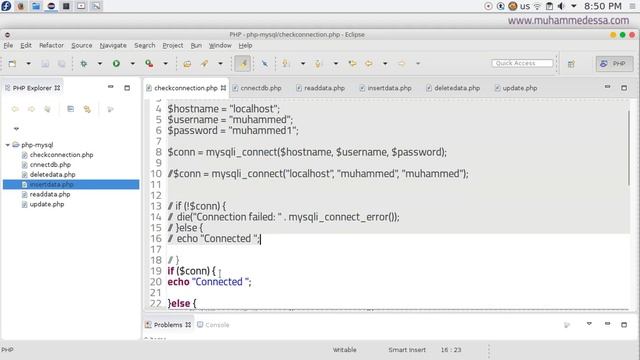Click PHP Explorer Back arrow icon
This screenshot has width=640, height=360.
point(15,109)
